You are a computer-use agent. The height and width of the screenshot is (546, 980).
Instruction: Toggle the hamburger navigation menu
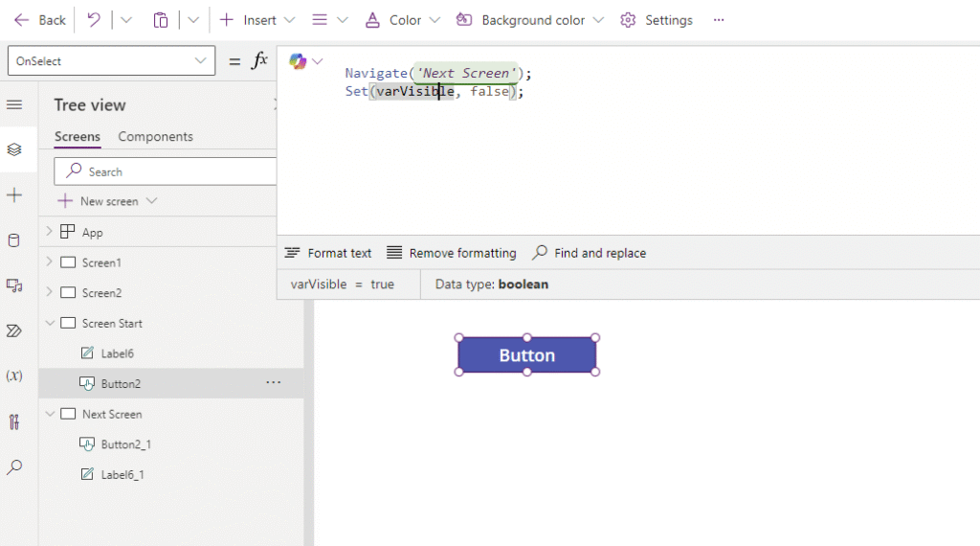pyautogui.click(x=14, y=104)
